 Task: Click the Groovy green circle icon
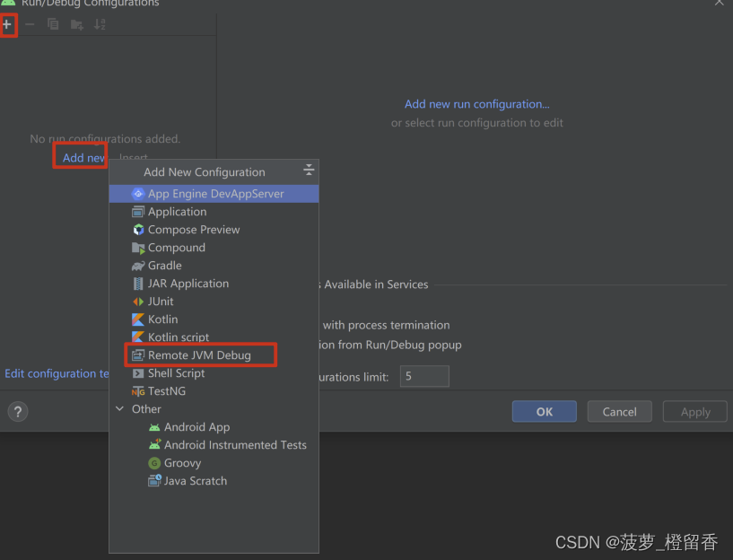(x=154, y=463)
